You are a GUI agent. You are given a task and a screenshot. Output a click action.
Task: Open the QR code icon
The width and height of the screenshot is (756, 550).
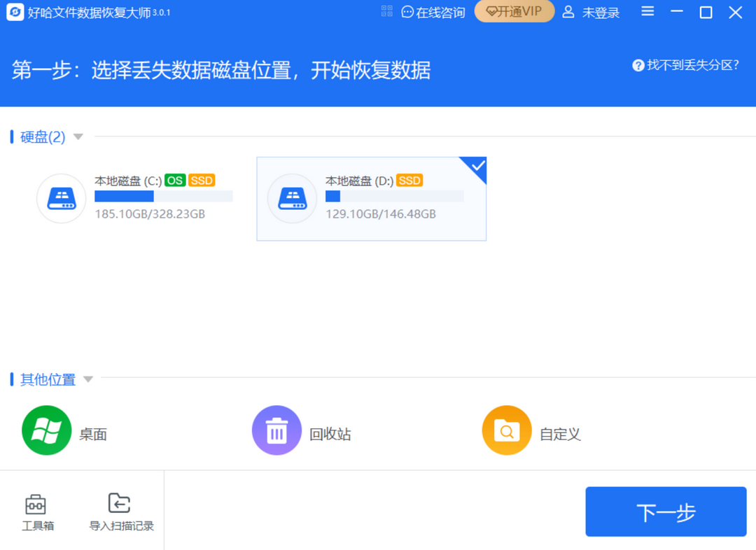[387, 11]
